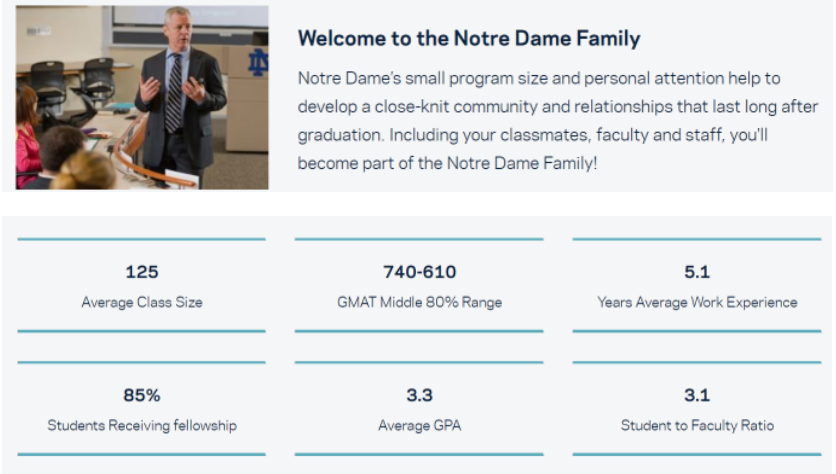
Task: Select the 740-610 GMAT score figure
Action: click(x=419, y=272)
